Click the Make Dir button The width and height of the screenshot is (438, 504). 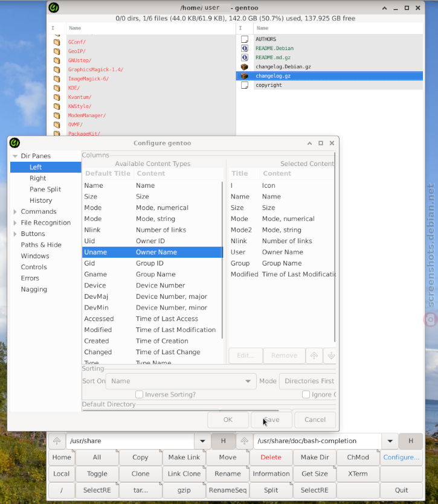[x=315, y=458]
